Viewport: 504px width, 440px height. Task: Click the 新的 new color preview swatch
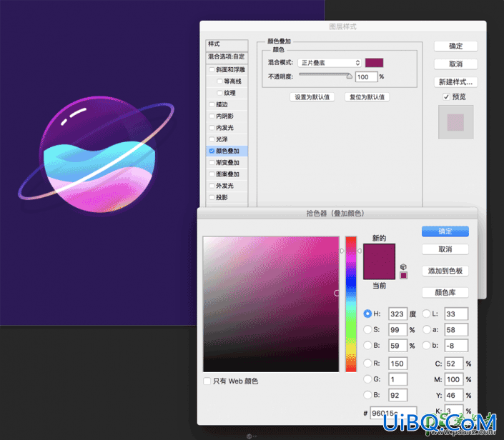[379, 253]
